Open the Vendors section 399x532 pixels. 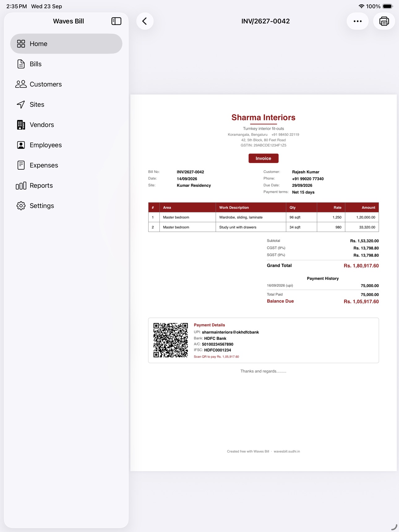tap(66, 125)
